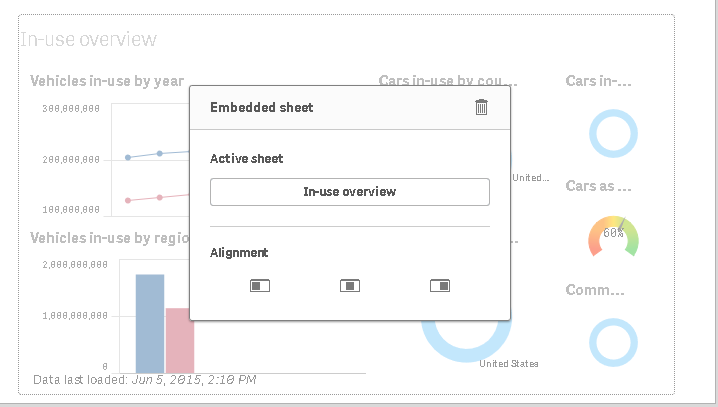Select left alignment icon
Screen dimensions: 718x407
(x=260, y=286)
